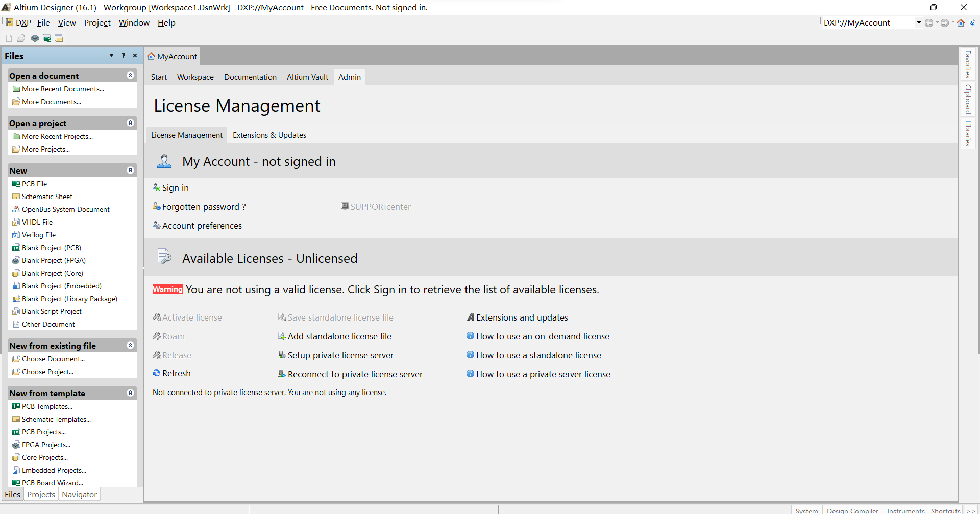Open the DXP menu
Image resolution: width=980 pixels, height=514 pixels.
18,23
